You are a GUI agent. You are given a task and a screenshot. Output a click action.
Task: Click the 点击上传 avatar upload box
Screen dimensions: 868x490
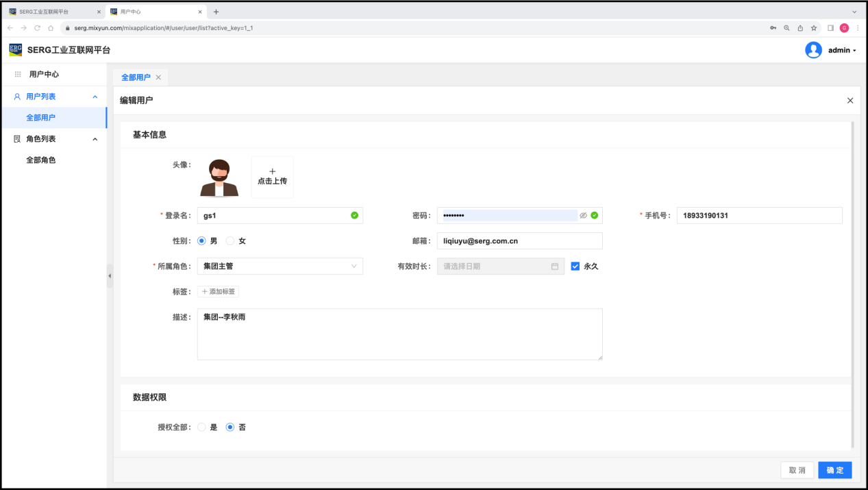[x=272, y=177]
